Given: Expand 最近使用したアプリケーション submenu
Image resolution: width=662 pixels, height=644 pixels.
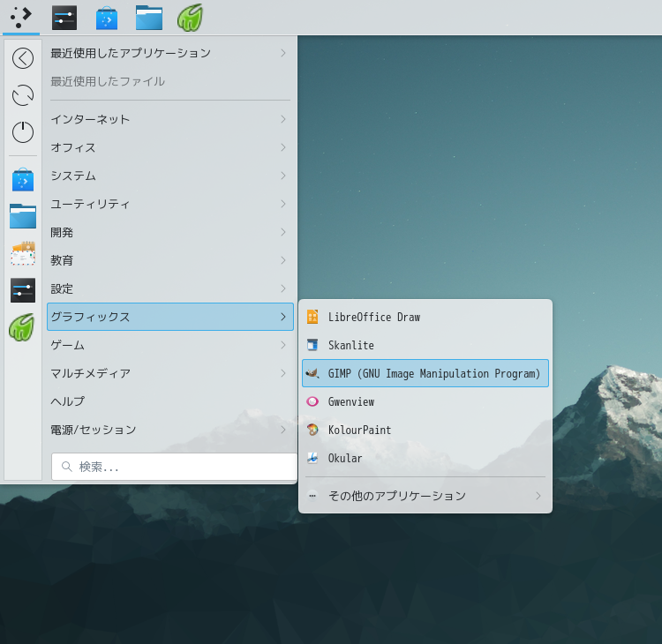Looking at the screenshot, I should click(170, 53).
